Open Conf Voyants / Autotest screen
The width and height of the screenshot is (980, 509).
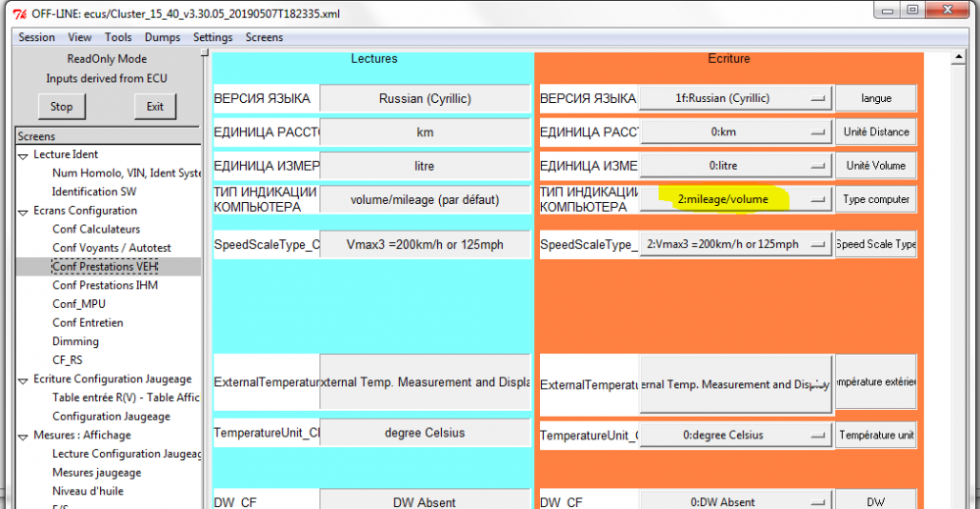pyautogui.click(x=112, y=248)
